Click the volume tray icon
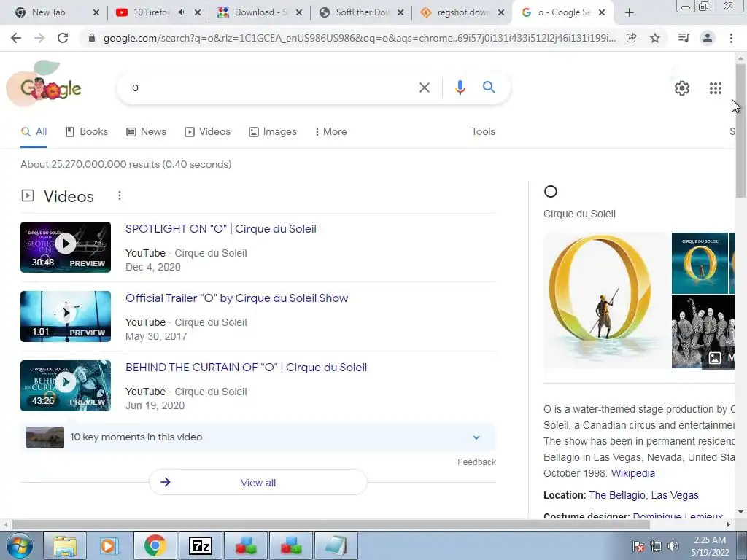This screenshot has width=747, height=560. tap(673, 546)
